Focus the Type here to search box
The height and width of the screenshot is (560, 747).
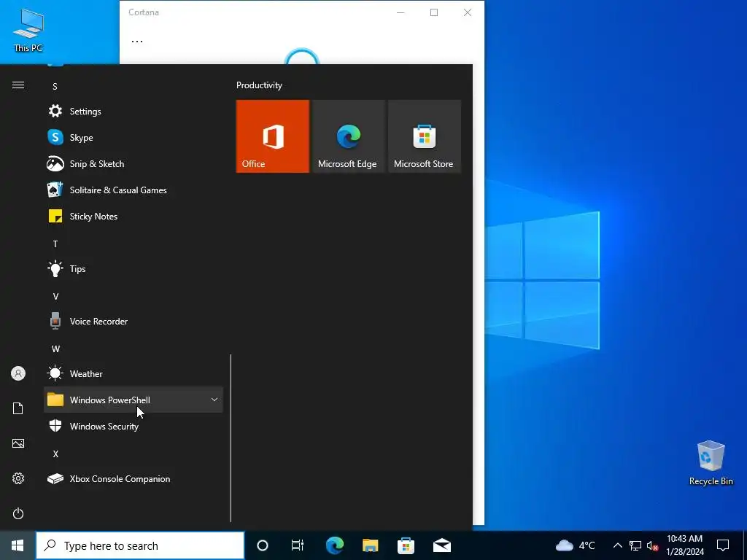pyautogui.click(x=140, y=545)
